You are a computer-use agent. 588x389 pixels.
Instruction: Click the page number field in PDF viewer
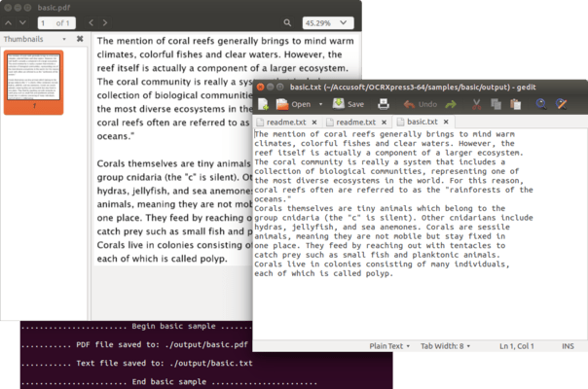tap(56, 23)
